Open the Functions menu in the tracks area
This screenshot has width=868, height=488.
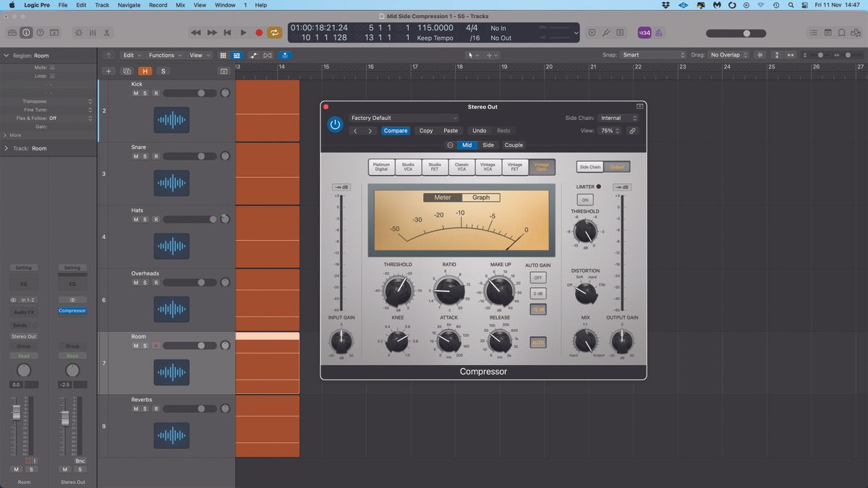pos(163,55)
